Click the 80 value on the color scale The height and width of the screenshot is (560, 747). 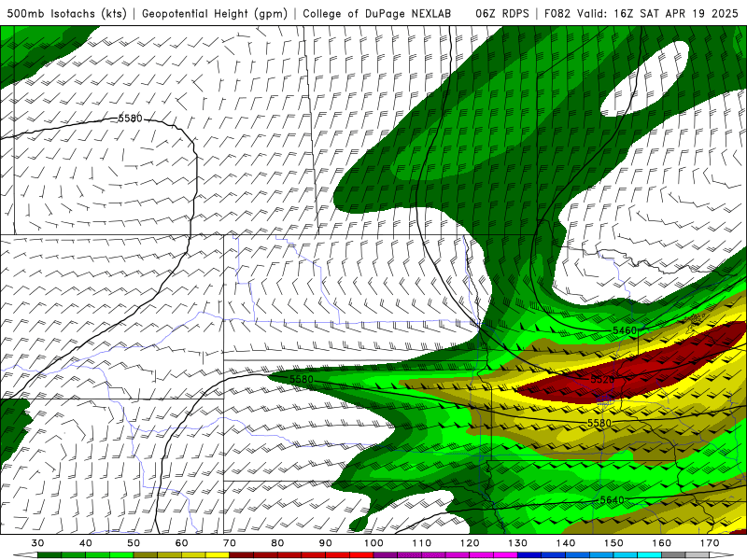(277, 543)
